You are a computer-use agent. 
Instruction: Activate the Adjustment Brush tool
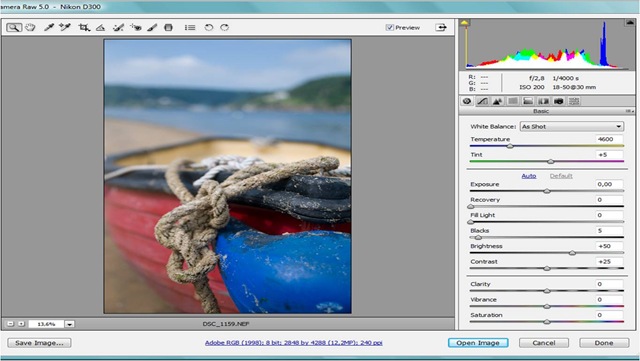click(152, 27)
